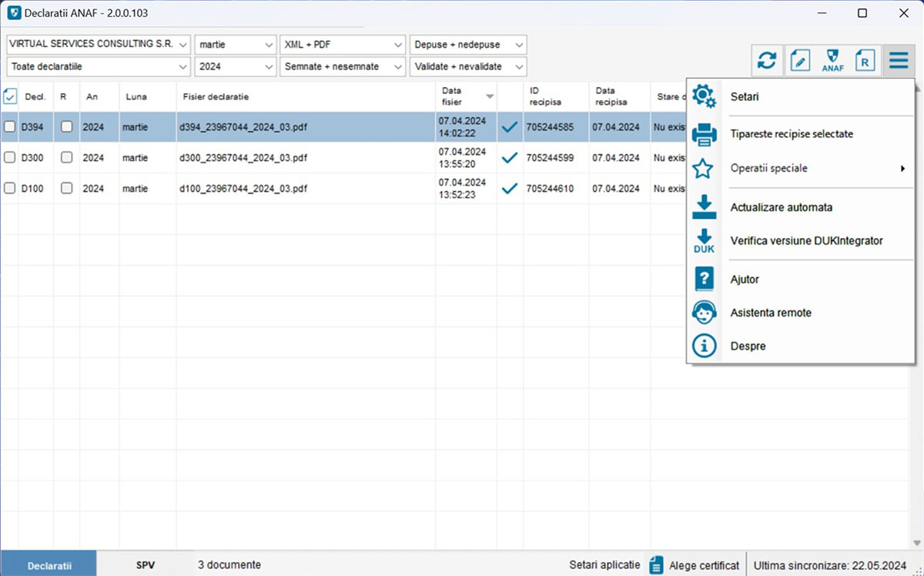This screenshot has width=924, height=576.
Task: Click the download icon for Actualizare automata
Action: (704, 207)
